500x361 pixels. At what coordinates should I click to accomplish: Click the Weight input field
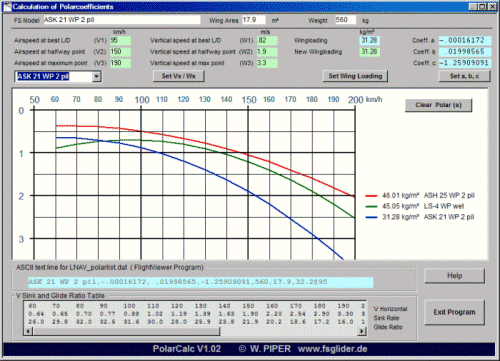coord(345,20)
